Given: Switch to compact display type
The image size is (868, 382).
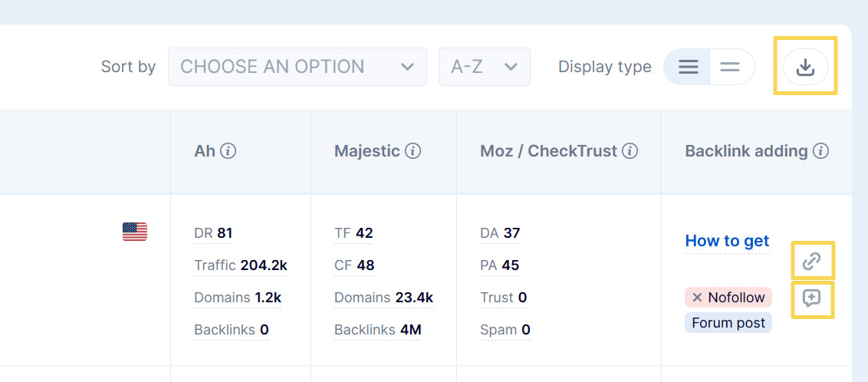Looking at the screenshot, I should coord(730,67).
